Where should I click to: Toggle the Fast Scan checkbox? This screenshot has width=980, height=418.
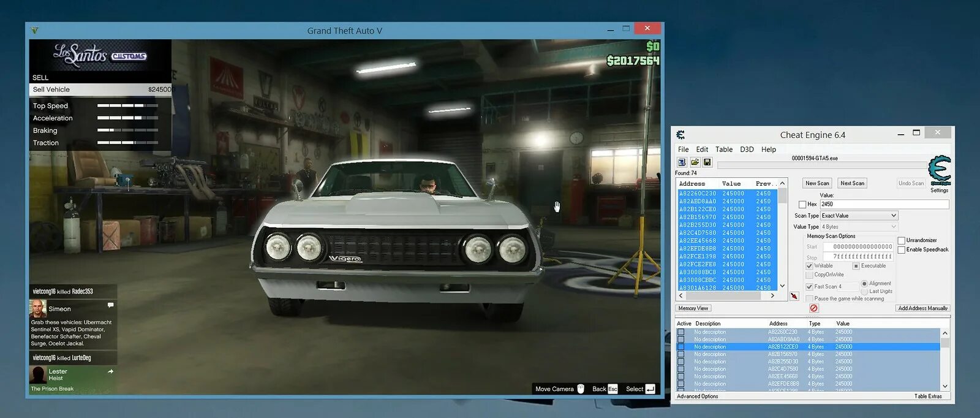pyautogui.click(x=809, y=286)
